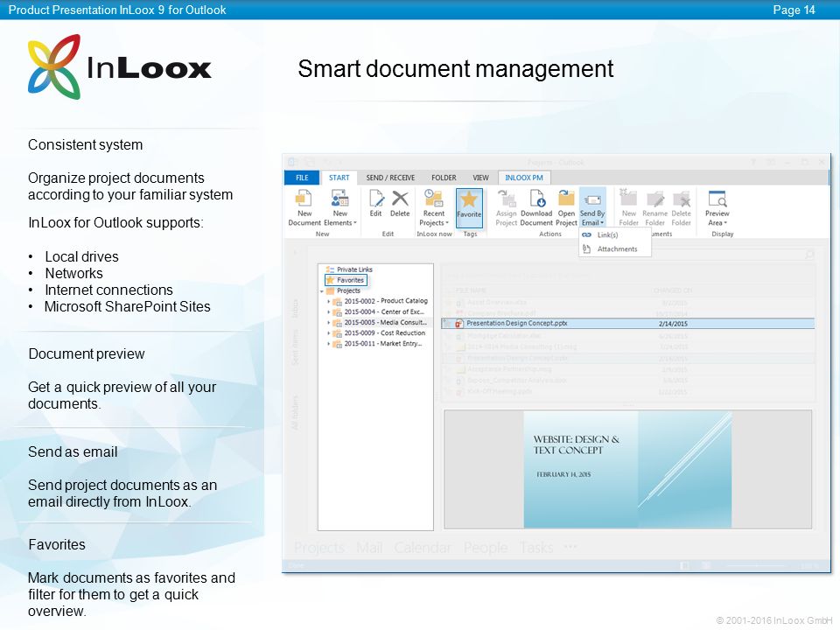The width and height of the screenshot is (840, 630).
Task: Toggle the Favorite star tag
Action: pos(469,208)
